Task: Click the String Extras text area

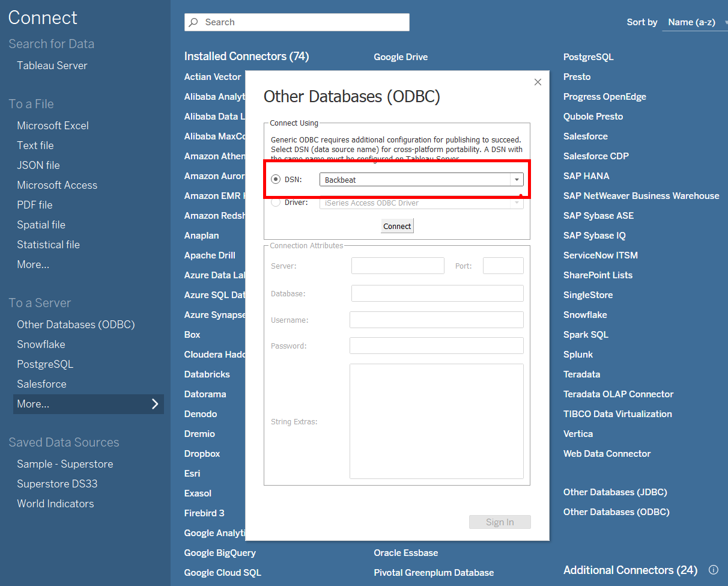Action: point(436,421)
